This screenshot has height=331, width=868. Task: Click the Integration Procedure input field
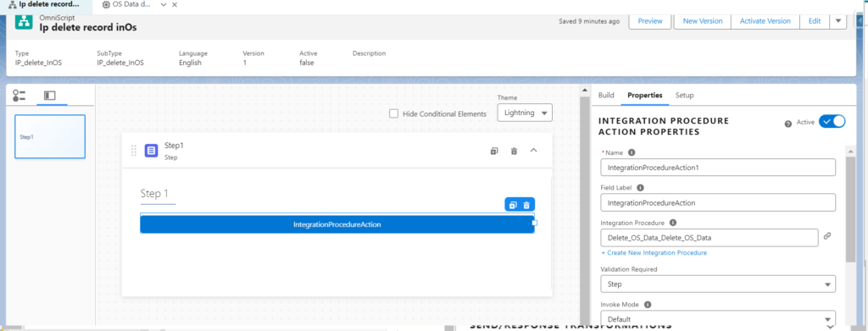click(x=709, y=238)
